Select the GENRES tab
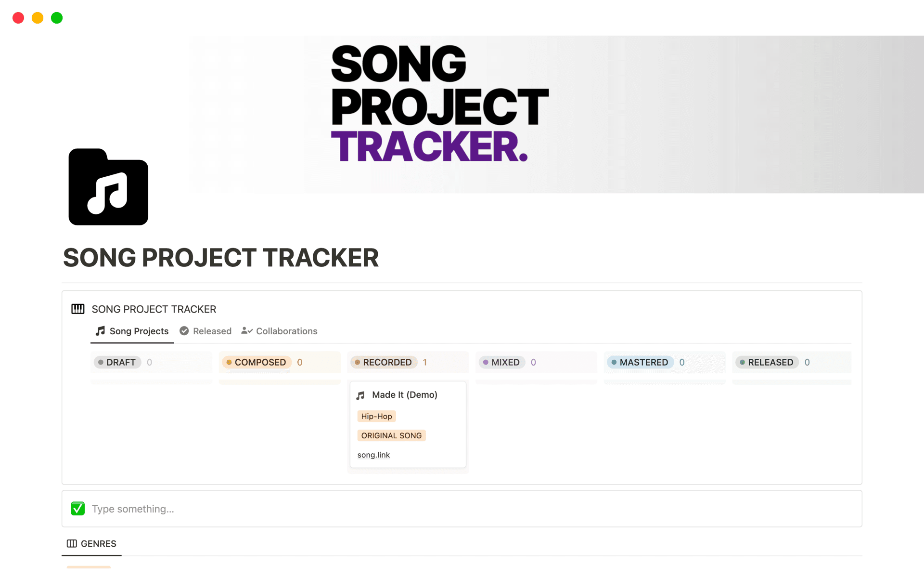 tap(98, 544)
